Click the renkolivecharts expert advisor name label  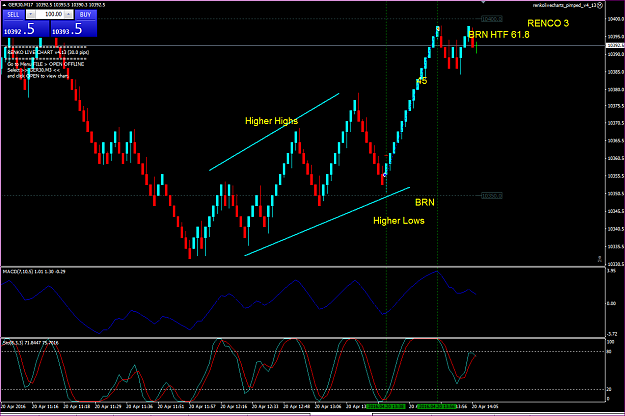[565, 5]
